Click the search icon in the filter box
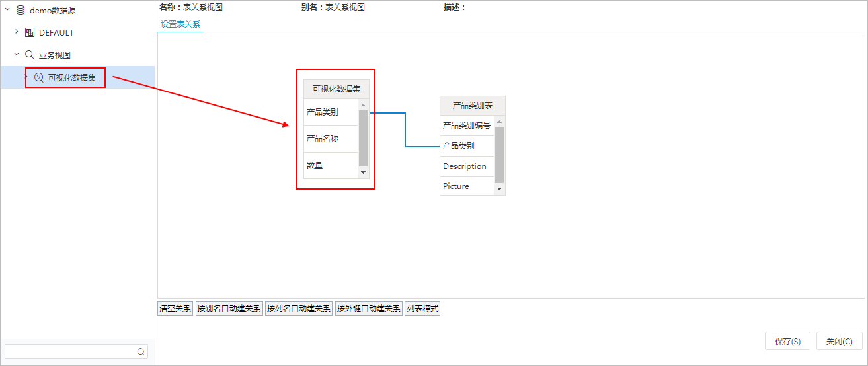This screenshot has width=868, height=366. click(x=141, y=351)
